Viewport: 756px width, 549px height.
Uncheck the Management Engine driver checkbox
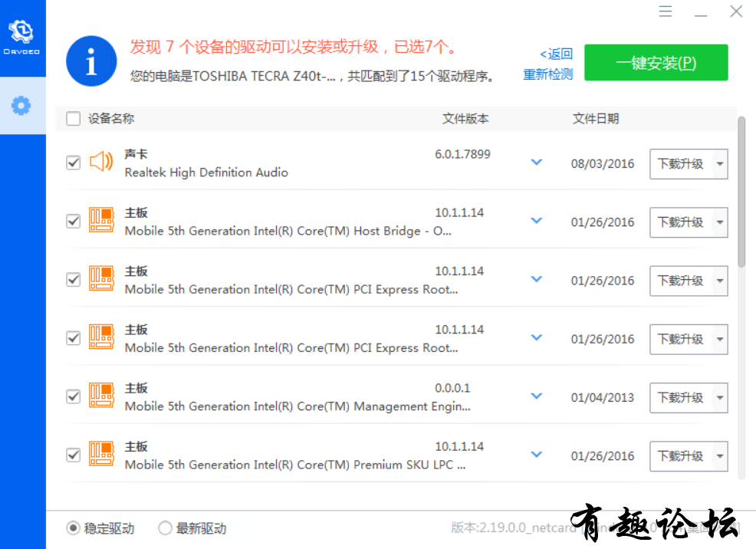click(74, 396)
